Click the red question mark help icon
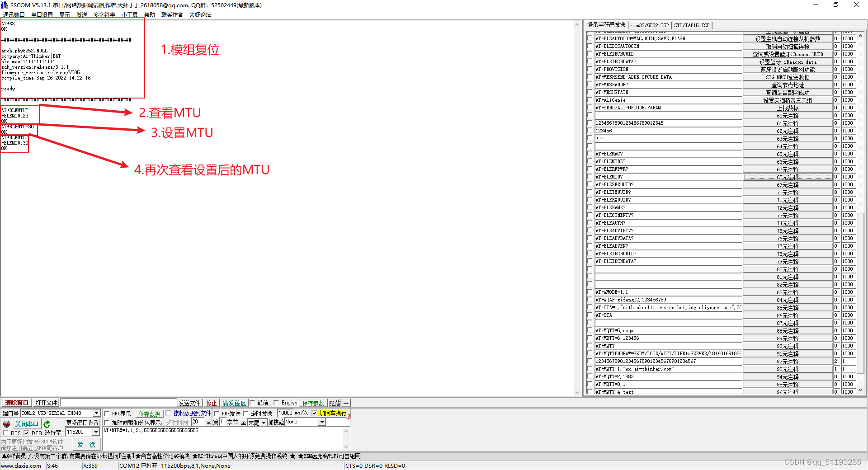Image resolution: width=868 pixels, height=470 pixels. point(349,415)
